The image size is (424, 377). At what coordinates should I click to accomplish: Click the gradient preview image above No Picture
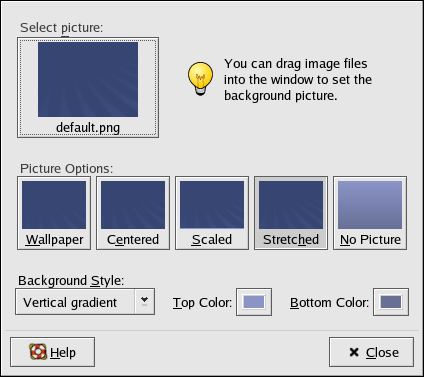pos(370,205)
